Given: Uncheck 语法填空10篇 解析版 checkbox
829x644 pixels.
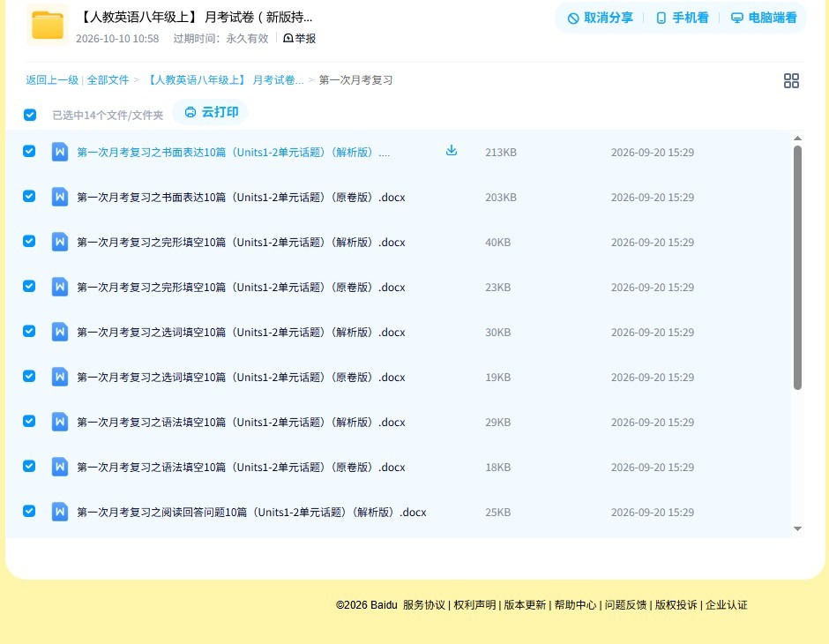Looking at the screenshot, I should (29, 421).
